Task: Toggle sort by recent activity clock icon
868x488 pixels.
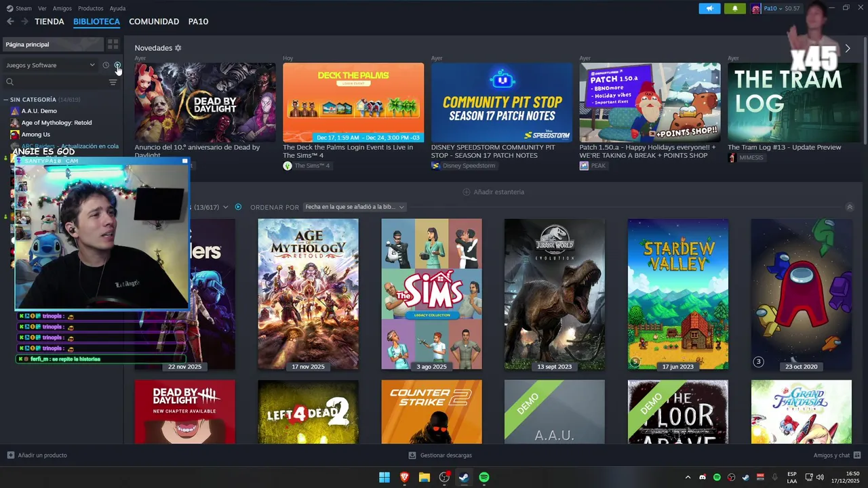Action: click(106, 65)
